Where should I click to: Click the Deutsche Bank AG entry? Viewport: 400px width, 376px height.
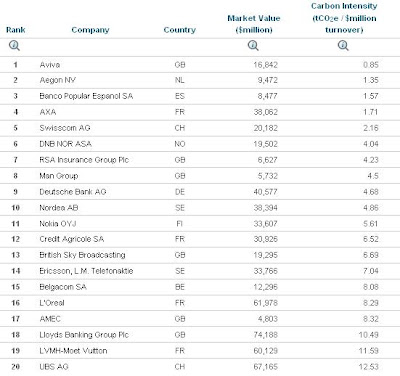click(x=73, y=192)
